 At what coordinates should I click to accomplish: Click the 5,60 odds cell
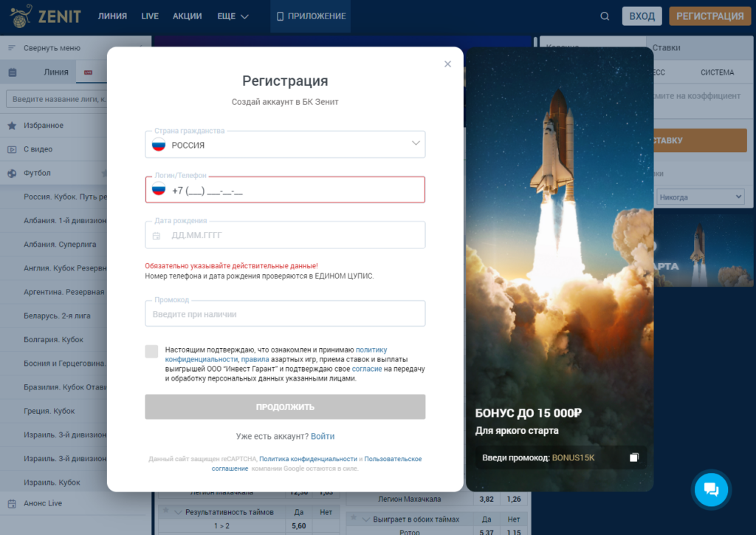[299, 526]
